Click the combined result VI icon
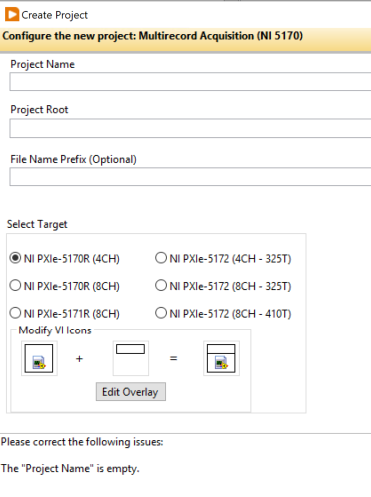This screenshot has height=497, width=371. point(221,358)
